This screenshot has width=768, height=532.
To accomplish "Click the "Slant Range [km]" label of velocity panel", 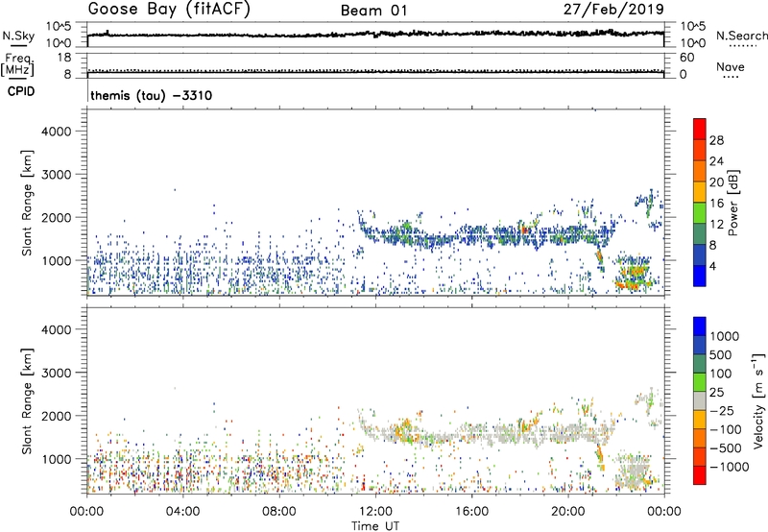I will [27, 401].
